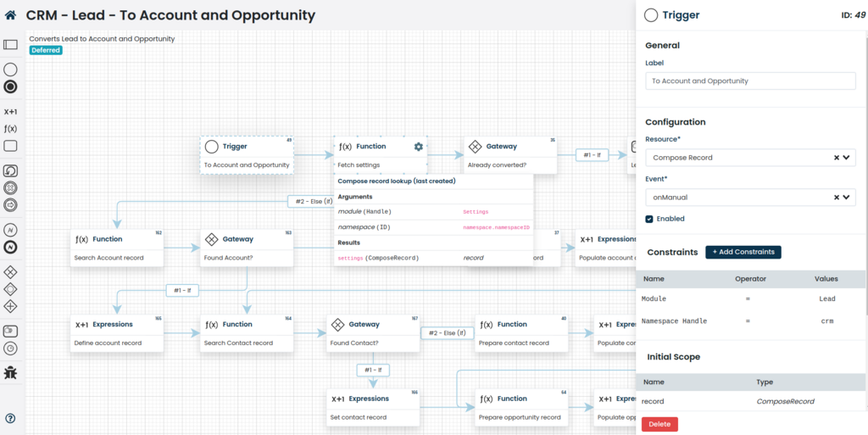Clear the Compose Record resource selection
This screenshot has height=435, width=868.
point(836,158)
